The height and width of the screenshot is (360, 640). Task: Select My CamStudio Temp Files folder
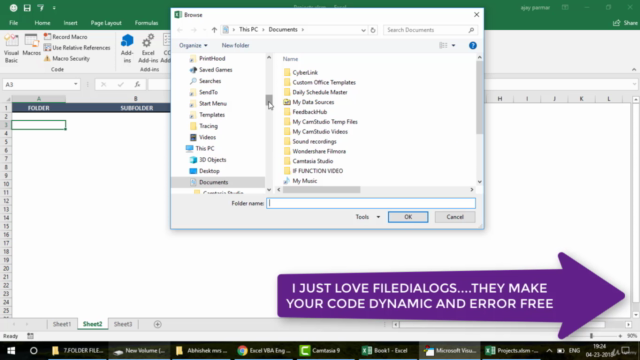click(x=325, y=122)
